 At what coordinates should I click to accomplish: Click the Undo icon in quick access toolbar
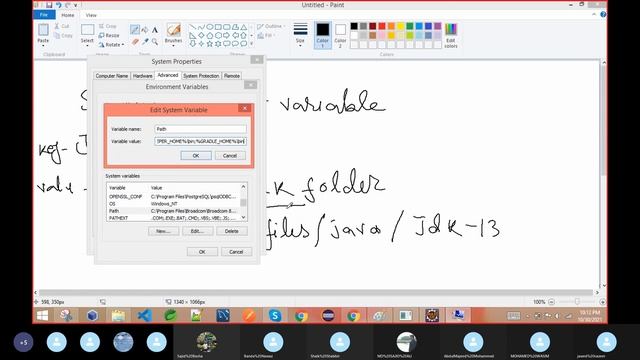pos(59,5)
